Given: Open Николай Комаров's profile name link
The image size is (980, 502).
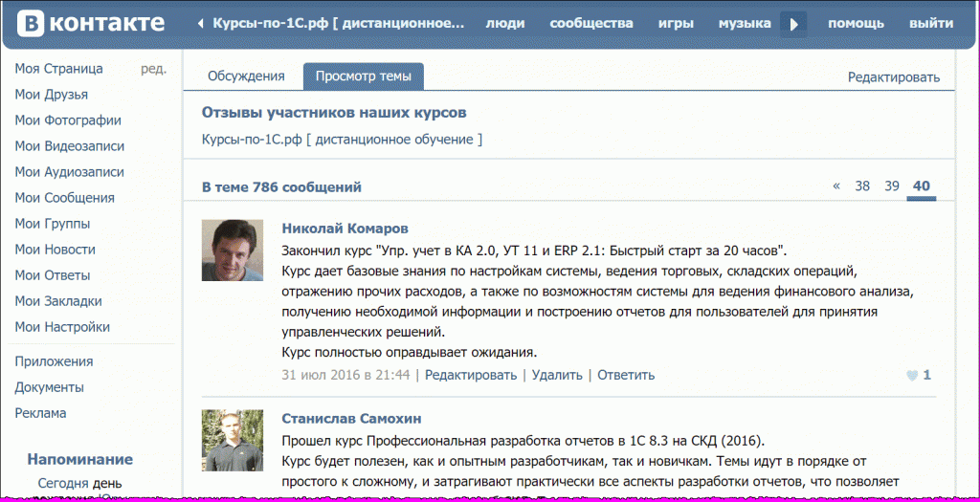Looking at the screenshot, I should click(x=345, y=228).
